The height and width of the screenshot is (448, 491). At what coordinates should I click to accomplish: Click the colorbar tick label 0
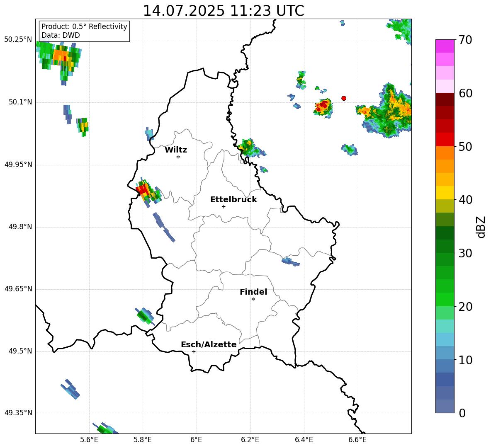(x=462, y=413)
